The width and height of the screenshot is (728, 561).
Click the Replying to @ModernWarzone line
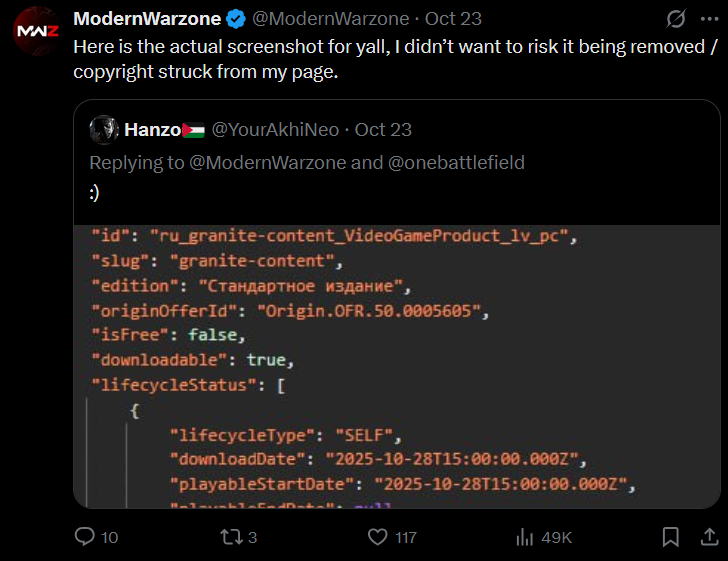[x=306, y=163]
